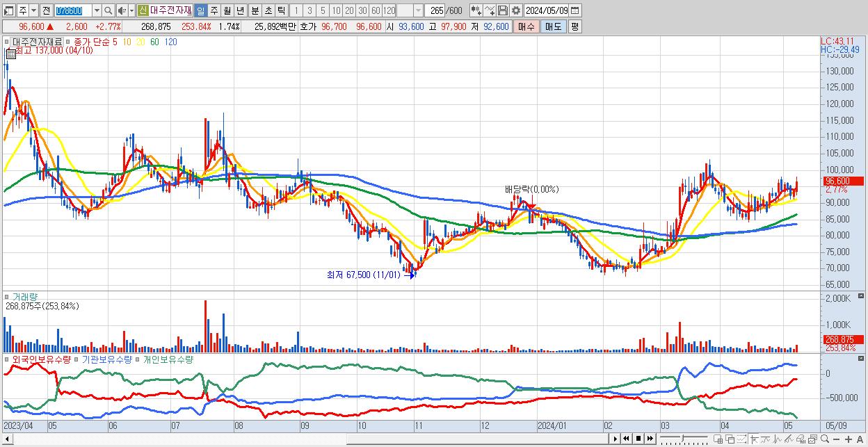Click the date field 2024/05/09
Image resolution: width=868 pixels, height=447 pixels.
[x=546, y=10]
